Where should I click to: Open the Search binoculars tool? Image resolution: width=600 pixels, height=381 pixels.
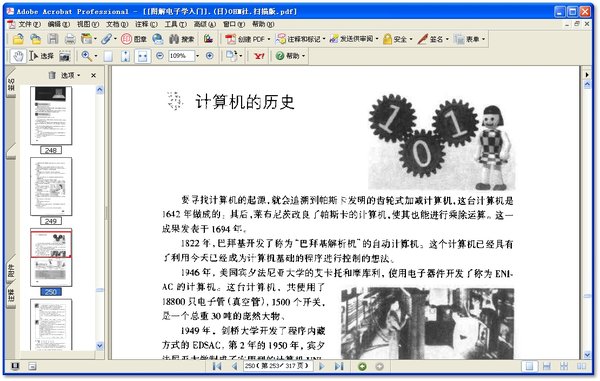(x=182, y=39)
